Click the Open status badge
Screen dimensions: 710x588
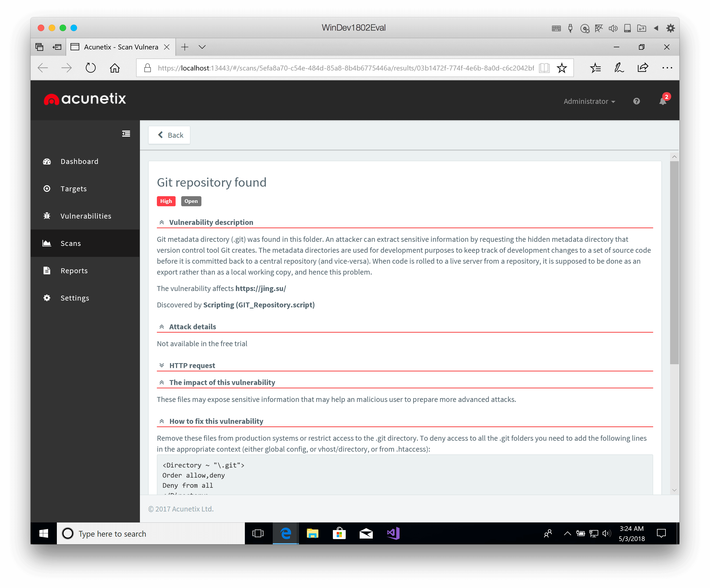(191, 201)
